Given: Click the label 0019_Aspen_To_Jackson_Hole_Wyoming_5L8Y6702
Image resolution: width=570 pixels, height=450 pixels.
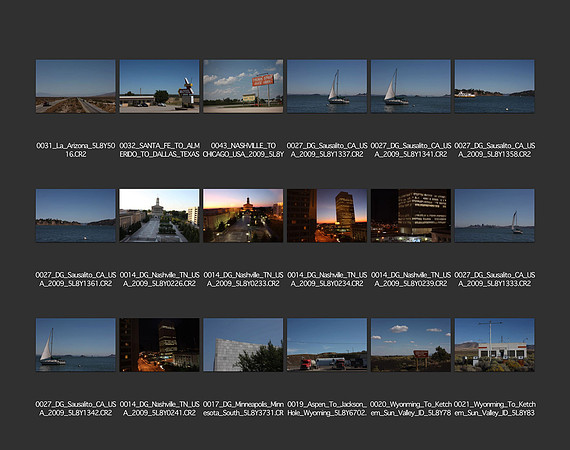Looking at the screenshot, I should pos(327,409).
